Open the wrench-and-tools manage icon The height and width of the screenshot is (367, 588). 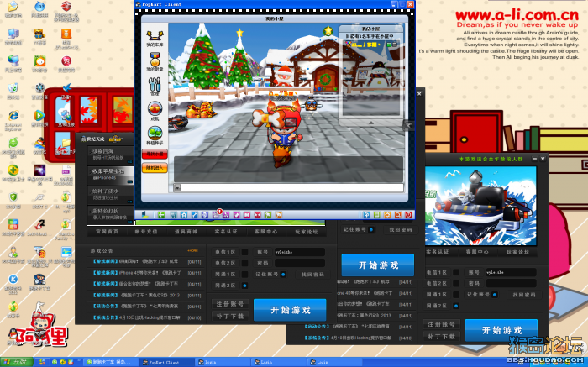pos(155,87)
